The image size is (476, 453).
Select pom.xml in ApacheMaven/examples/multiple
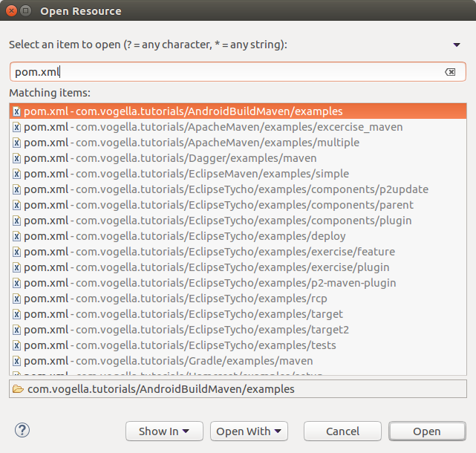(238, 143)
